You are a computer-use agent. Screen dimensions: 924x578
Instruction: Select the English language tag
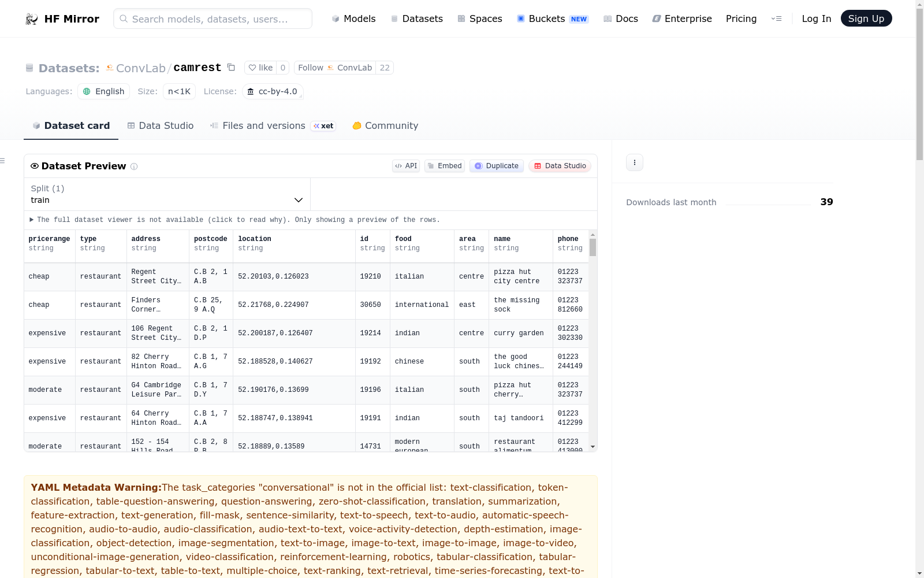[103, 91]
